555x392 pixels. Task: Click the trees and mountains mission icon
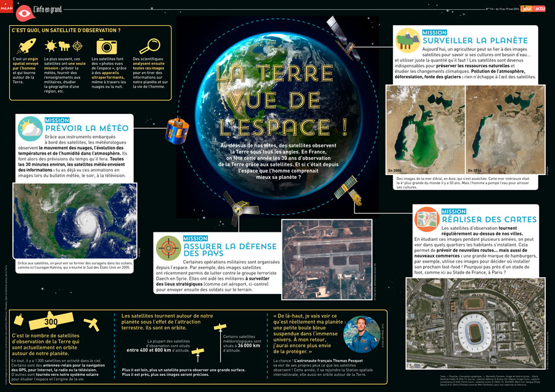pos(408,40)
